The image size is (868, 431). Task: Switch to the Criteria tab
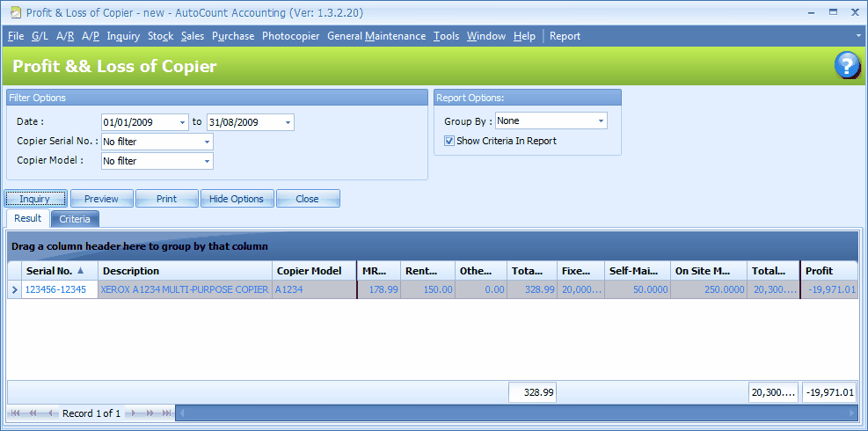(x=75, y=219)
